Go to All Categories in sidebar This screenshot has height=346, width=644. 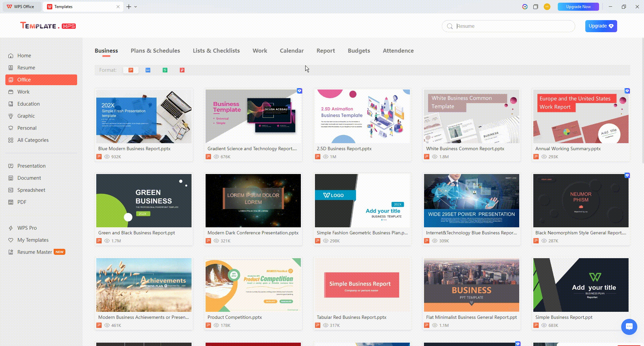[x=33, y=140]
